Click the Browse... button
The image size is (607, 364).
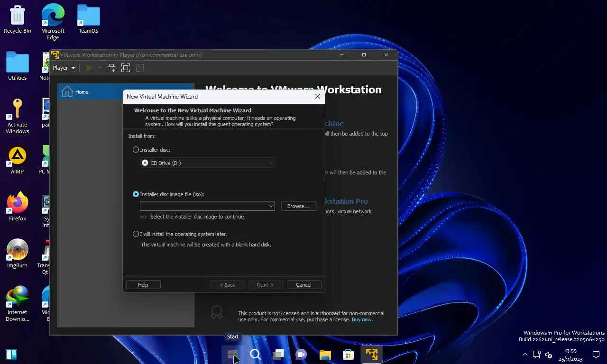(299, 206)
